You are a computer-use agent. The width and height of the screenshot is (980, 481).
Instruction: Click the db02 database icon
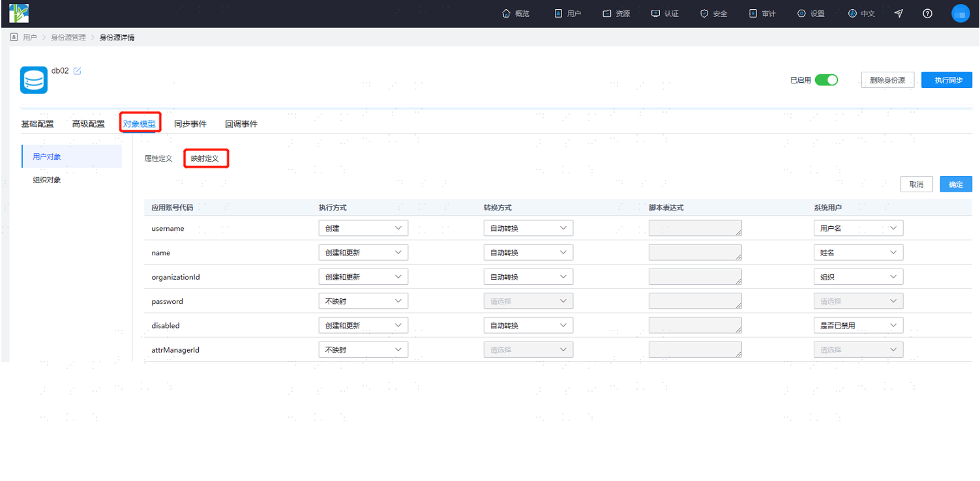click(34, 80)
